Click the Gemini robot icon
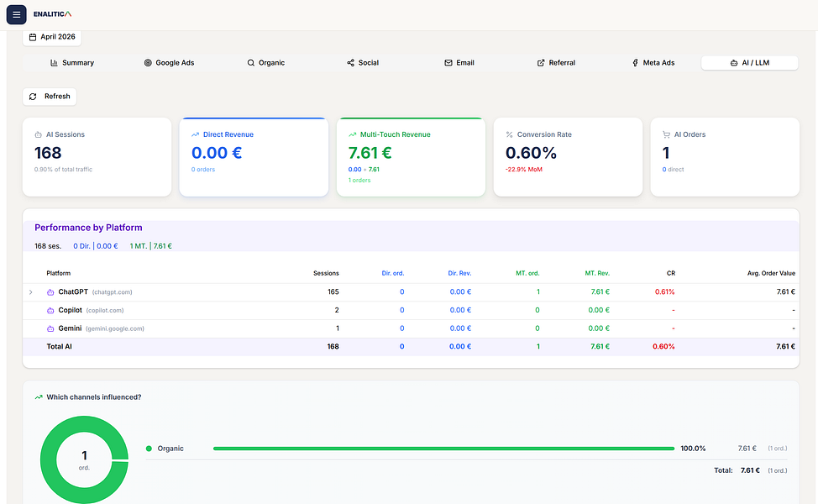Screen dimensions: 818x504 [x=50, y=328]
